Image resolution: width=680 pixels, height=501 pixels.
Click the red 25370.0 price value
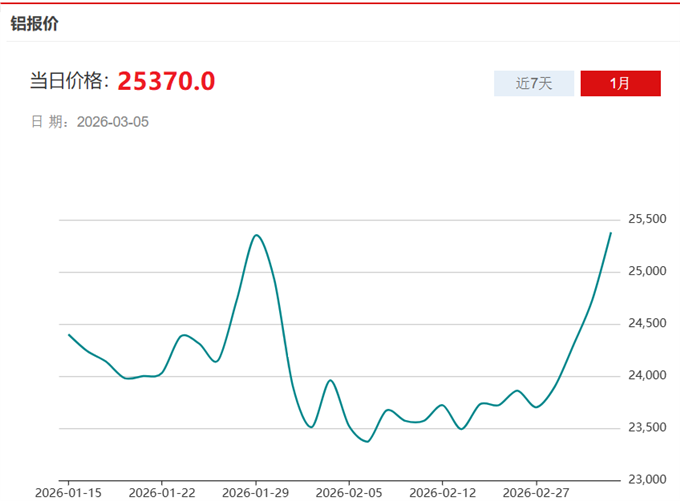(x=166, y=81)
